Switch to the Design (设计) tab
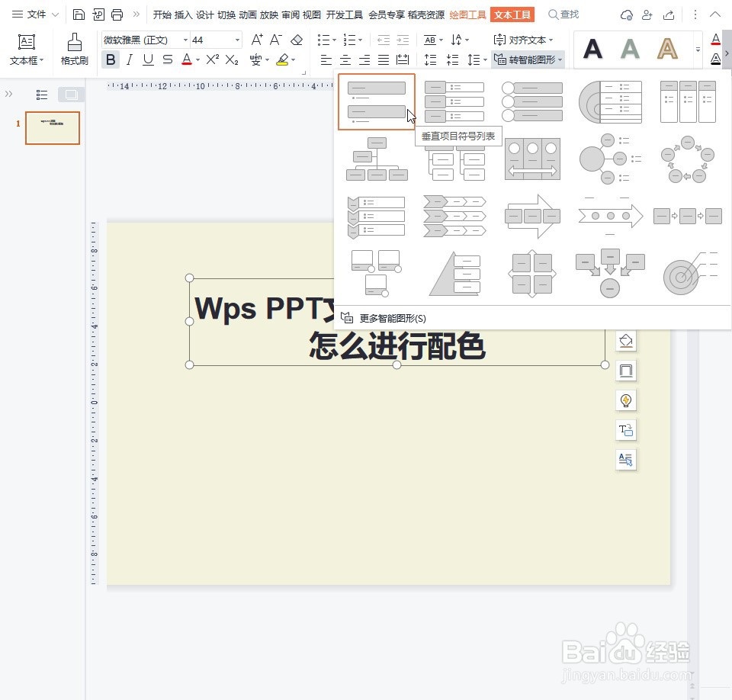The width and height of the screenshot is (732, 700). pyautogui.click(x=204, y=15)
